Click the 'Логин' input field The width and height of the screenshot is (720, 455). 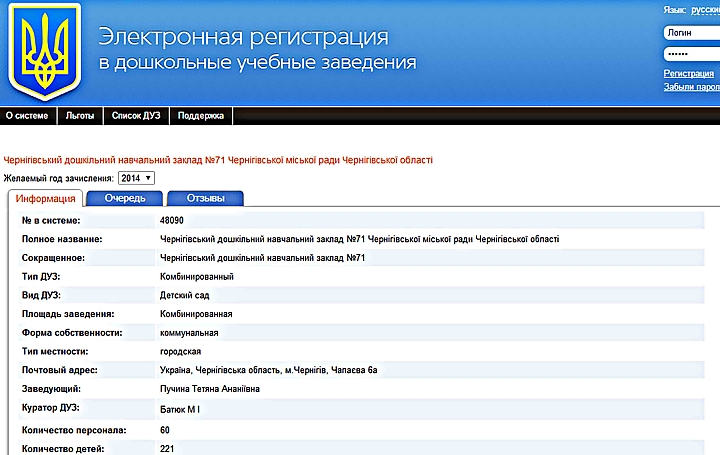pyautogui.click(x=690, y=32)
